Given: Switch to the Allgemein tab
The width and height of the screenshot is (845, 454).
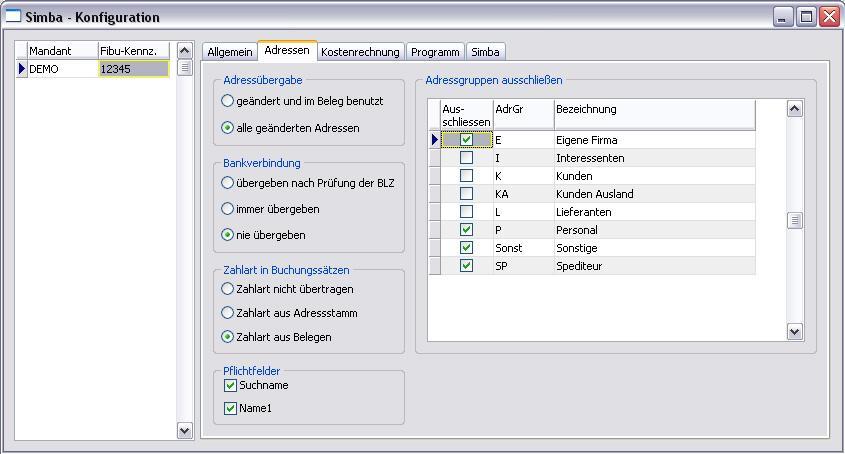Looking at the screenshot, I should pos(230,52).
